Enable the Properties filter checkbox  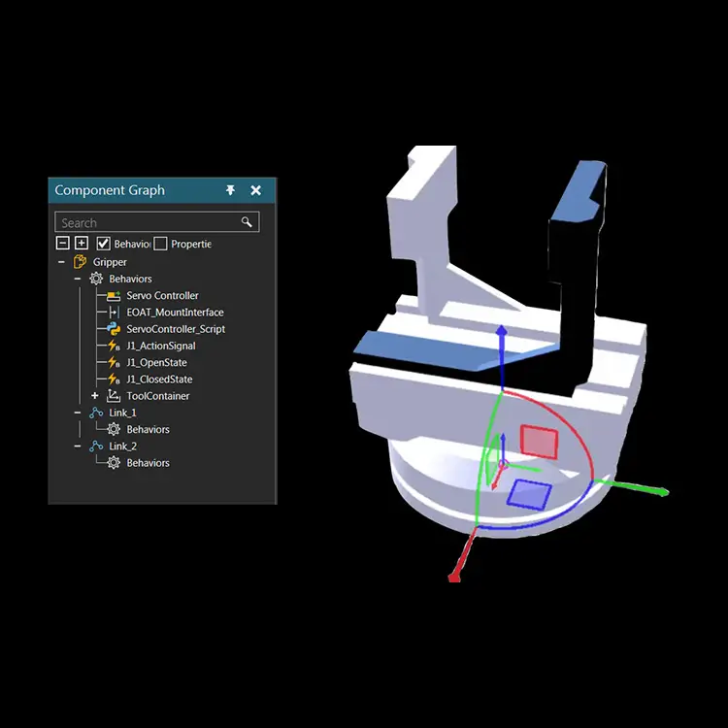tap(160, 244)
